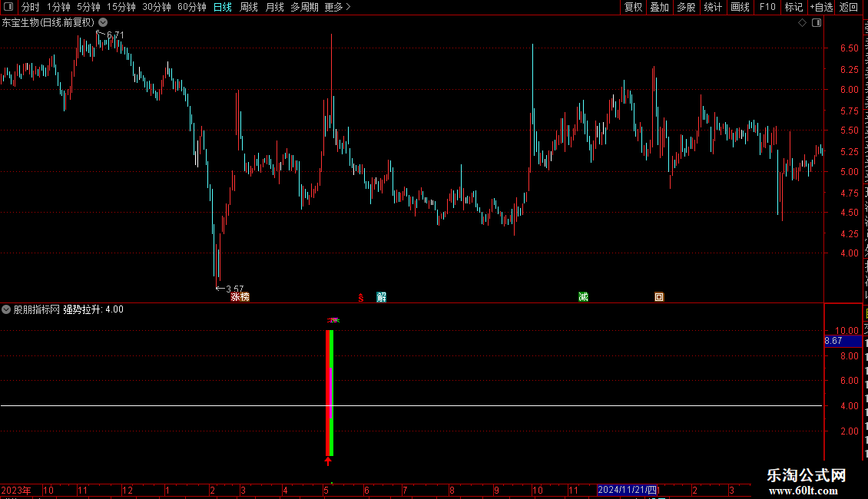
Task: Click the 涨榜 marker on the chart
Action: point(240,297)
